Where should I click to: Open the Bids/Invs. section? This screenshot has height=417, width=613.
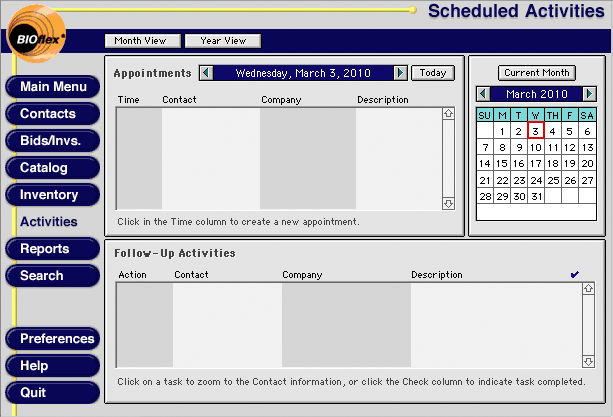click(53, 141)
